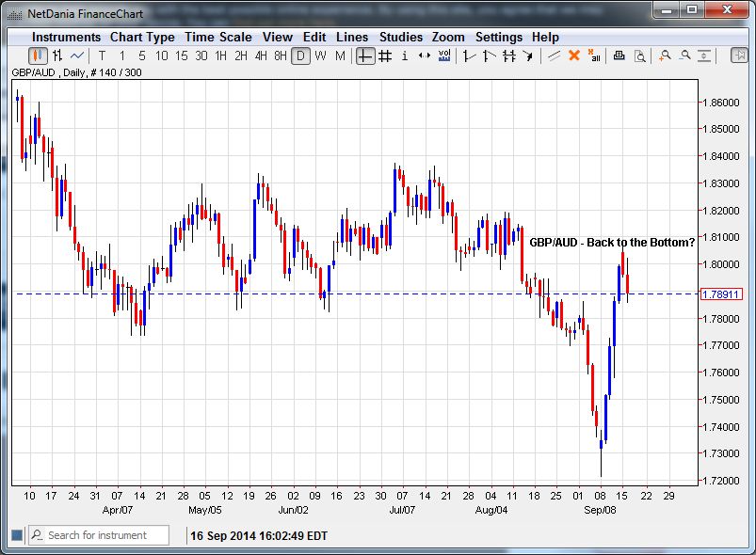Click the delete all icon
This screenshot has height=555, width=756.
click(x=594, y=55)
